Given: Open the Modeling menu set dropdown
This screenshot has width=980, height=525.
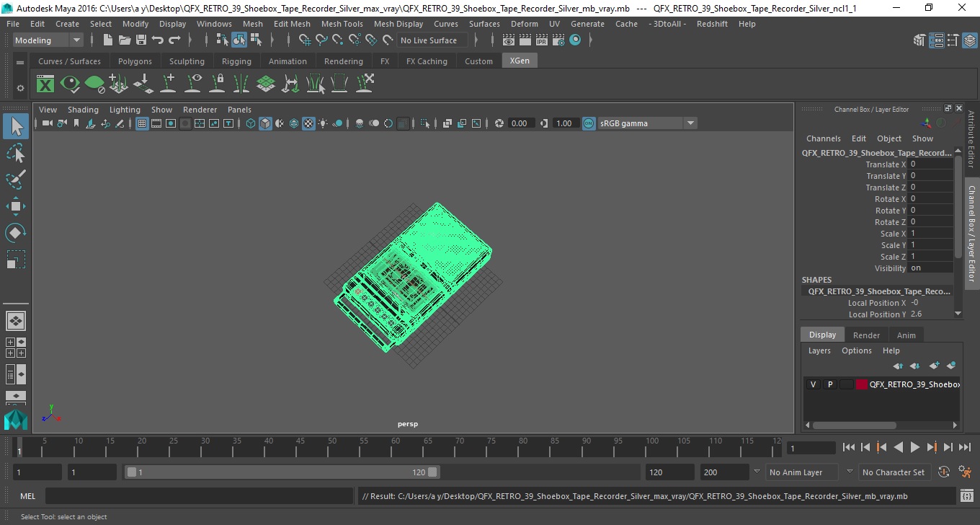Looking at the screenshot, I should click(48, 40).
